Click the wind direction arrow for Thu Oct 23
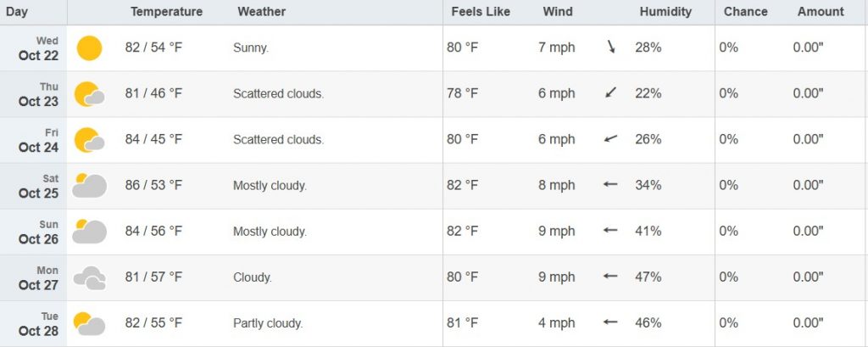 [x=610, y=93]
